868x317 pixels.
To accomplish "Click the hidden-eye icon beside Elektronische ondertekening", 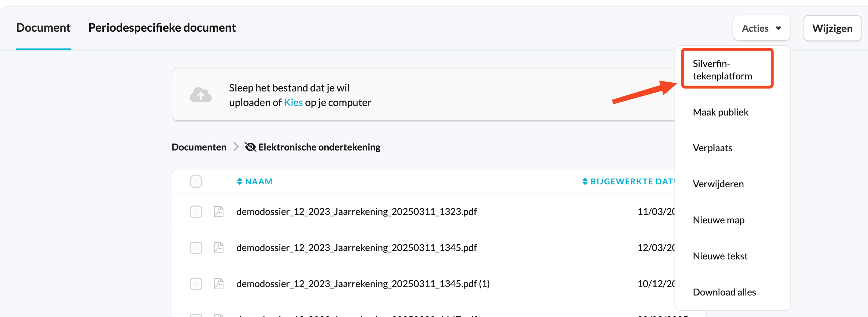I will click(250, 147).
